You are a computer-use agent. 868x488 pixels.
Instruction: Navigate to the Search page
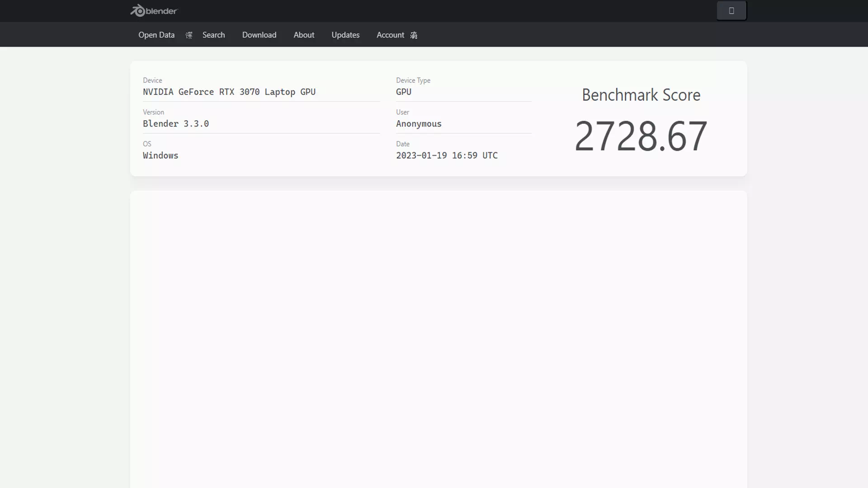tap(213, 35)
